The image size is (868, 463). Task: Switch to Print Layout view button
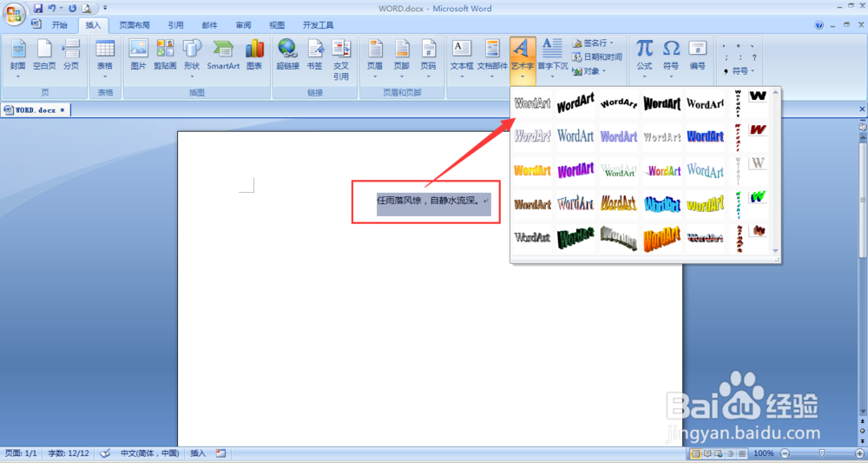[x=696, y=453]
